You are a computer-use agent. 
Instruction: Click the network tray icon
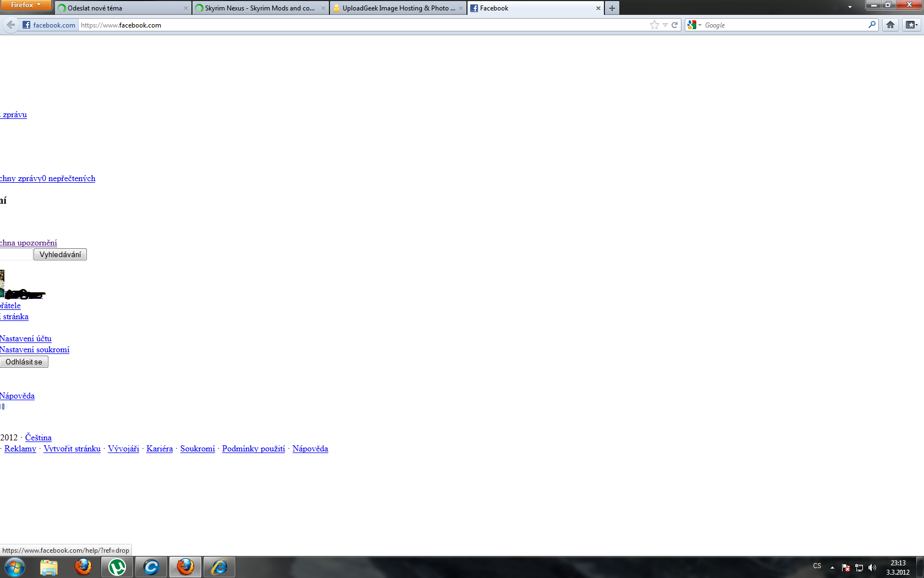pos(859,568)
